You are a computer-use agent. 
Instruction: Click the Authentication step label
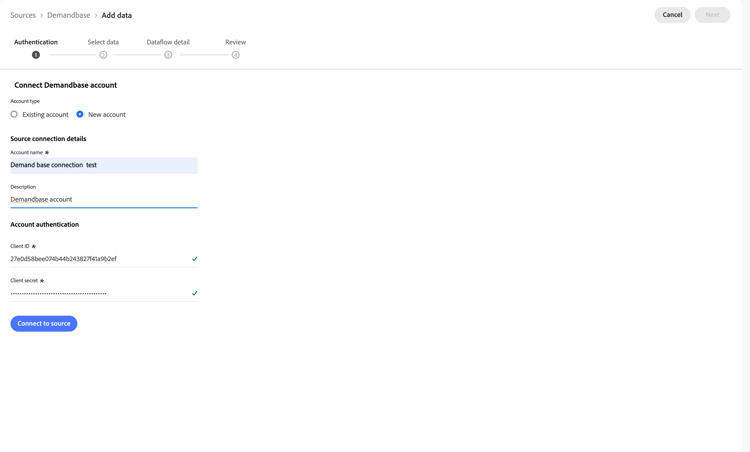(x=36, y=42)
